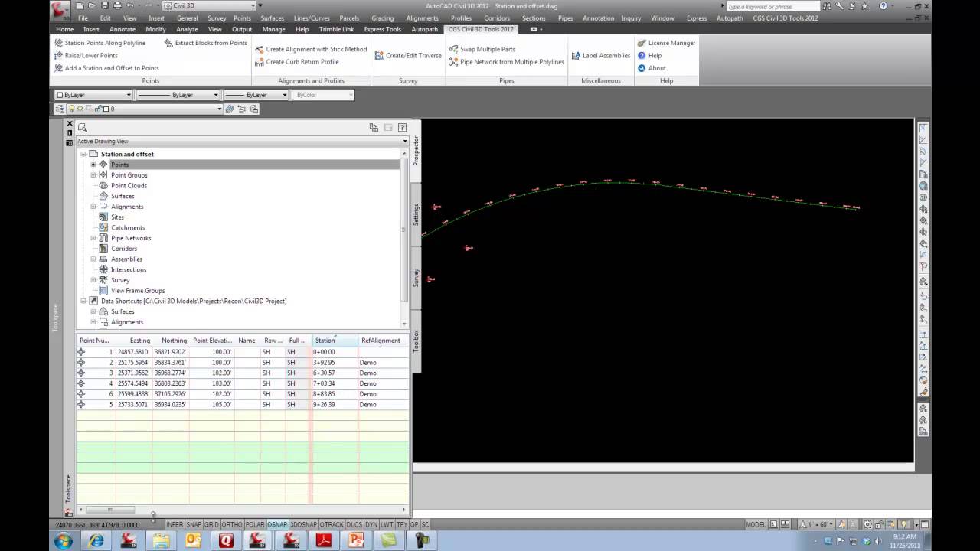Open Active Drawing View dropdown

[x=242, y=141]
